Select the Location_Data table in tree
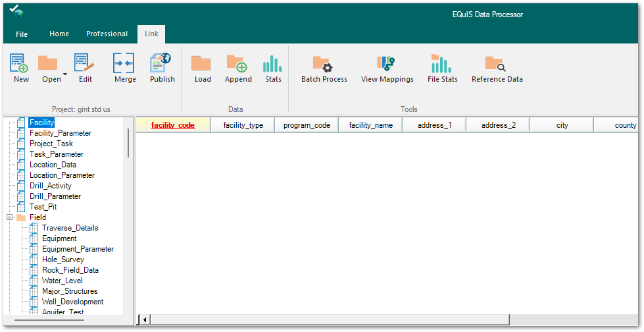The height and width of the screenshot is (332, 644). click(53, 165)
